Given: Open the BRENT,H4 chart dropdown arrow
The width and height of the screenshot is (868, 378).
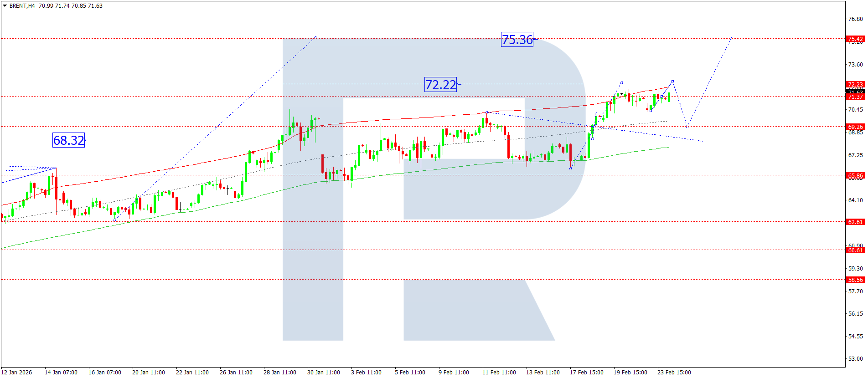Looking at the screenshot, I should 5,6.
